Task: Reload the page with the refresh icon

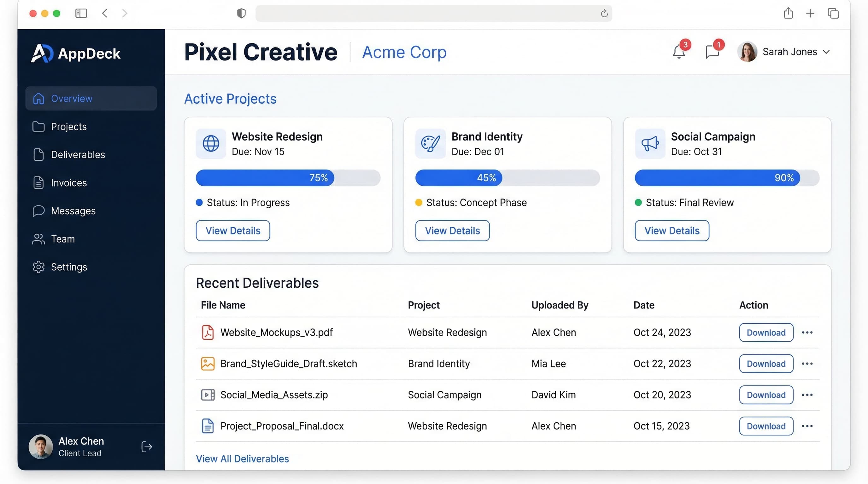Action: (604, 13)
